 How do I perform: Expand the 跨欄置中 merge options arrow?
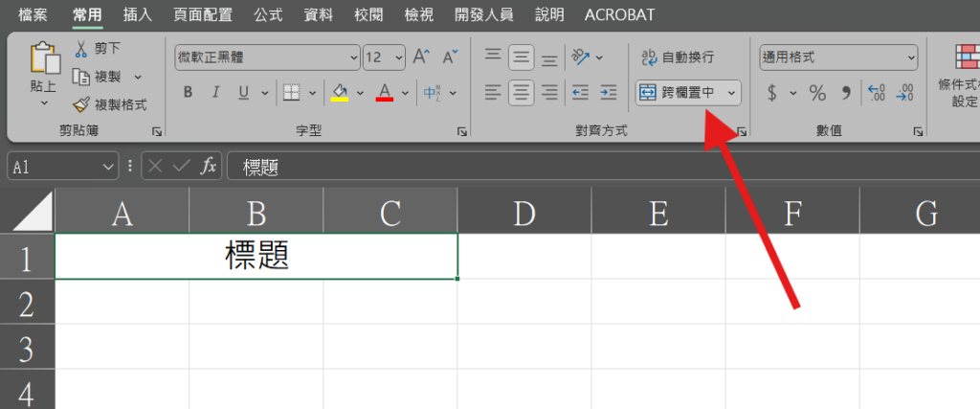[732, 93]
